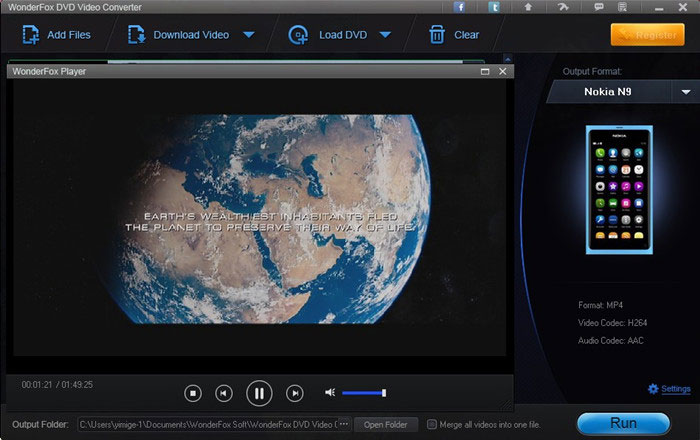This screenshot has width=700, height=440.
Task: Close the WonderFox Player window
Action: pos(503,71)
